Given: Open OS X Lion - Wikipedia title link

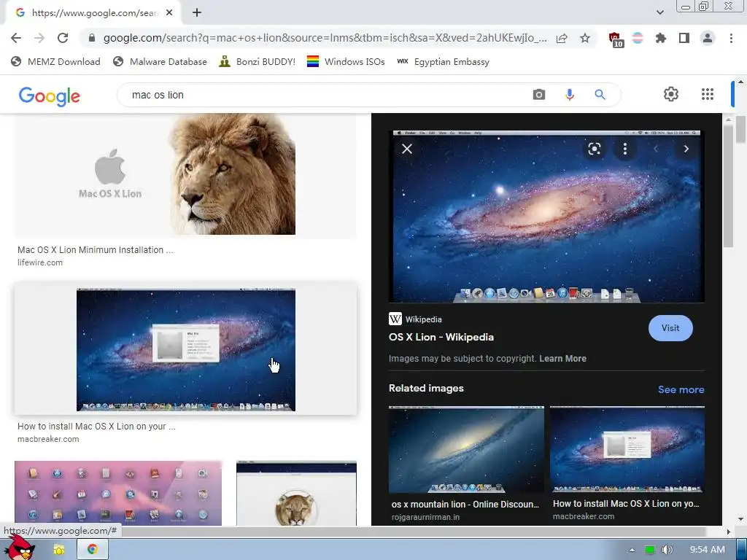Looking at the screenshot, I should [x=441, y=337].
